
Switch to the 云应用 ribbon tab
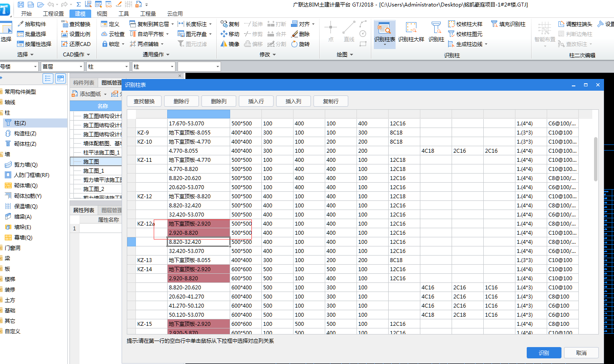point(175,13)
